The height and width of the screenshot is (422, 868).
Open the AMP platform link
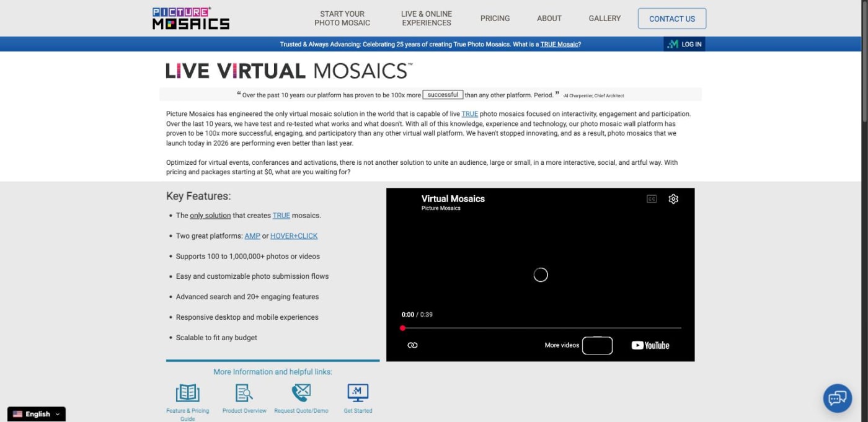coord(252,236)
